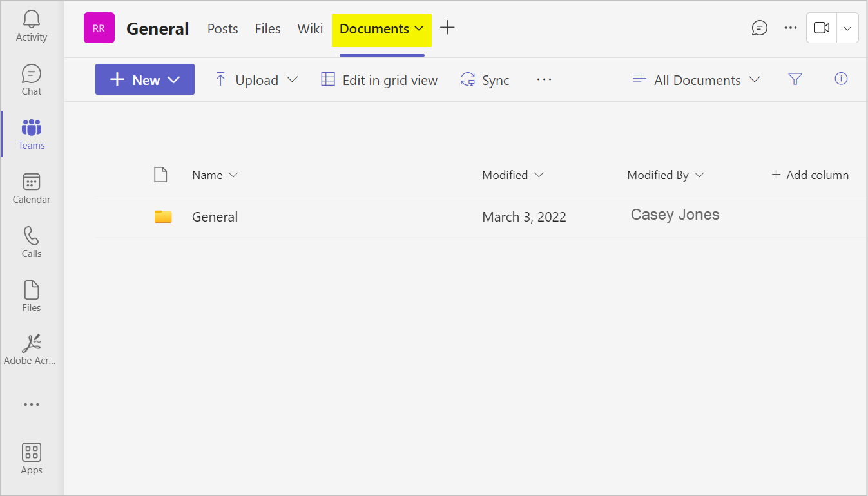Viewport: 868px width, 496px height.
Task: Create an item with the New button
Action: [144, 79]
